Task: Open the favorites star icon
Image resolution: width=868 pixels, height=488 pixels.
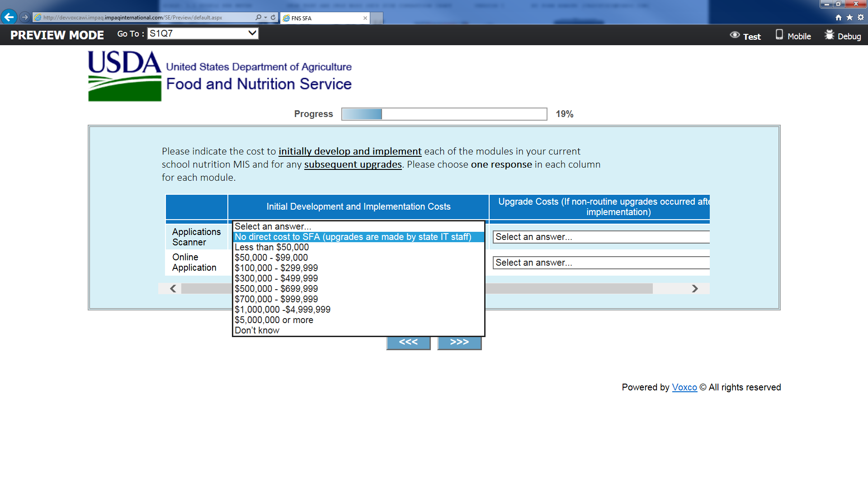Action: 849,17
